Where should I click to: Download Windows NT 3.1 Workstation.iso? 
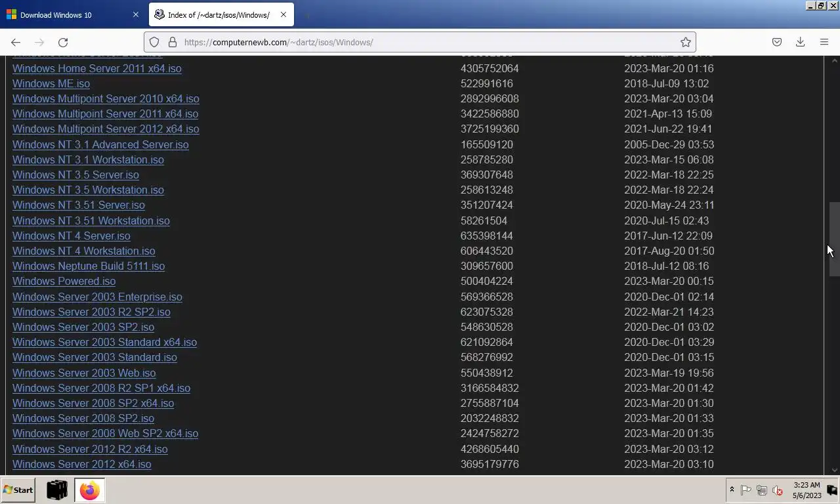88,159
